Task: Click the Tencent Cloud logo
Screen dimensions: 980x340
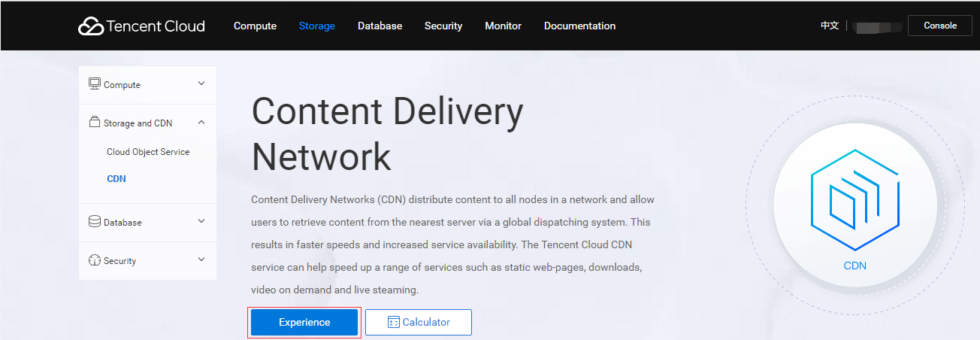Action: pos(141,26)
